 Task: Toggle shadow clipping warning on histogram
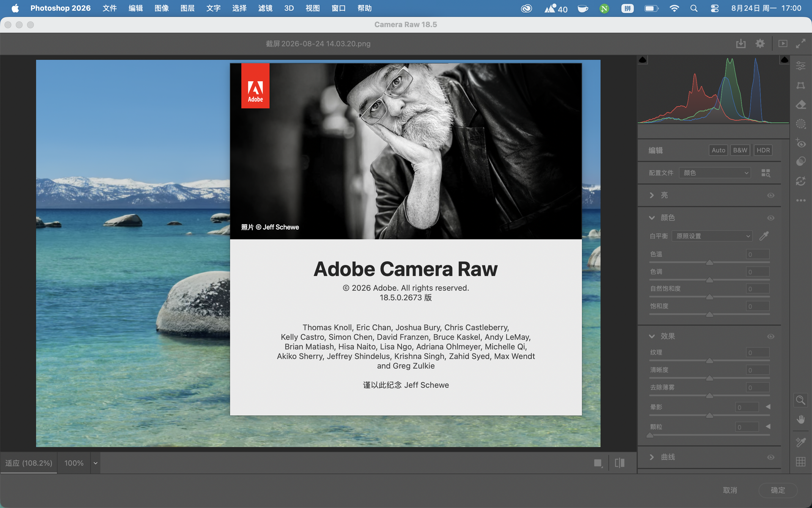(x=642, y=60)
